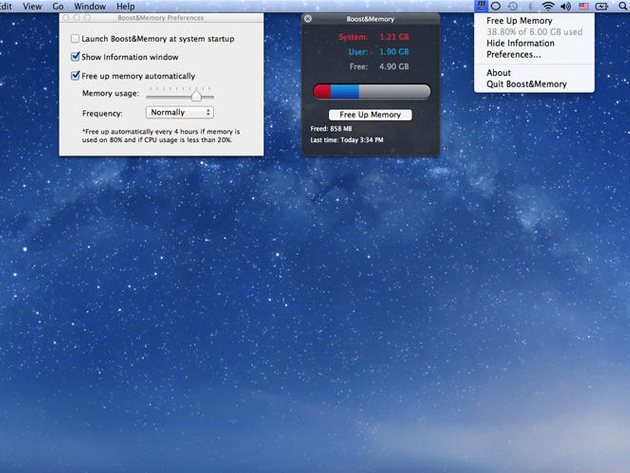Viewport: 630px width, 473px height.
Task: Click the Free 4.90 GB value
Action: click(x=394, y=67)
